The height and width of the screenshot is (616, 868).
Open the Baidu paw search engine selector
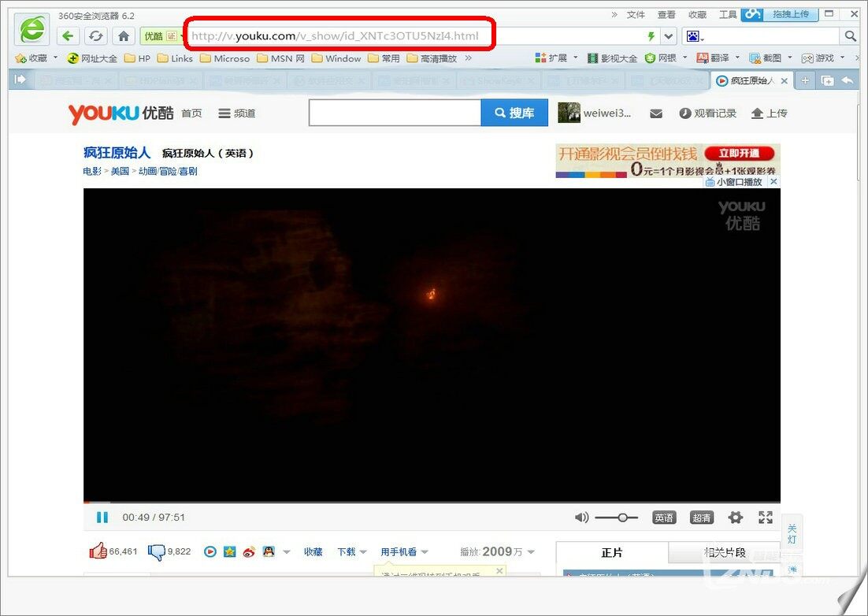[x=695, y=36]
